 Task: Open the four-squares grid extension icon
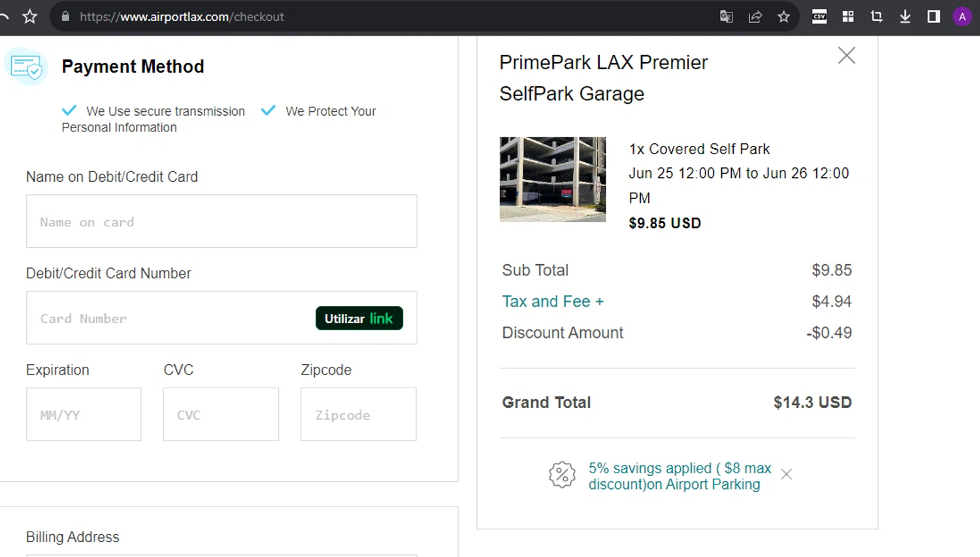click(x=848, y=17)
